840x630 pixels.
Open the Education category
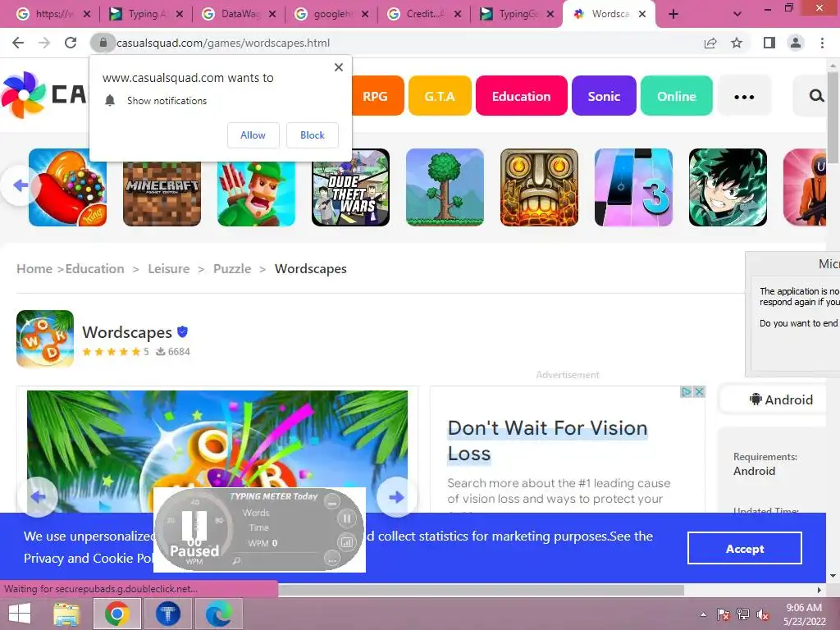521,96
